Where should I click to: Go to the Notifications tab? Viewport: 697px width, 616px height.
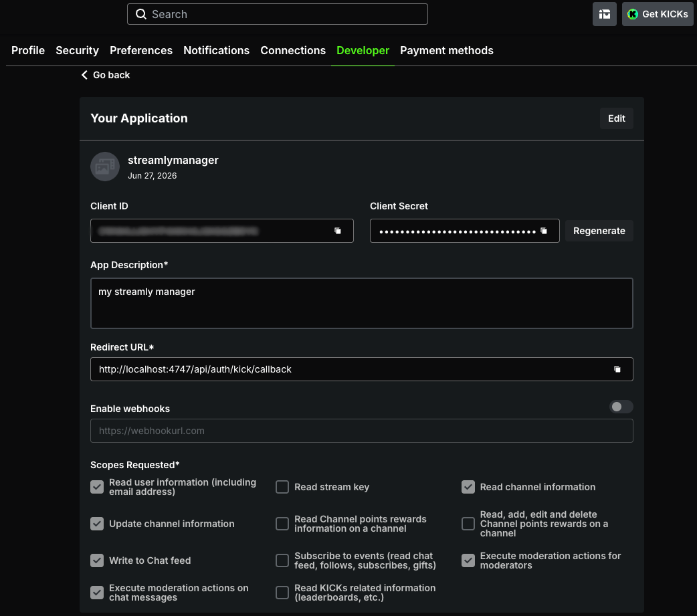click(217, 50)
